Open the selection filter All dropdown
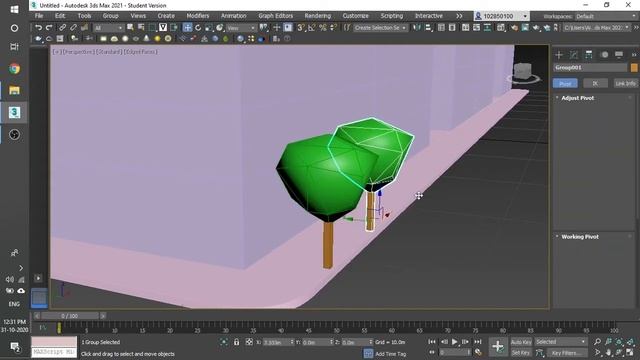Viewport: 640px width, 360px height. (x=108, y=28)
